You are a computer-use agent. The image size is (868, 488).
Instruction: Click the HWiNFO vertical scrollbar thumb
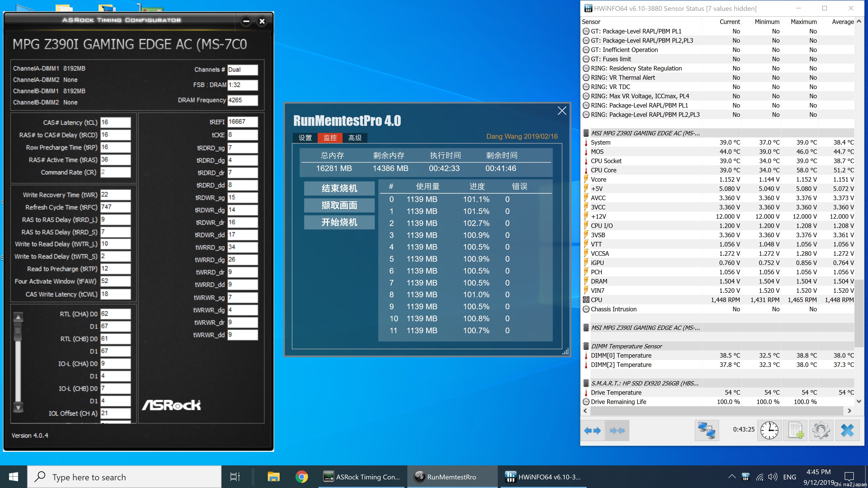(859, 313)
